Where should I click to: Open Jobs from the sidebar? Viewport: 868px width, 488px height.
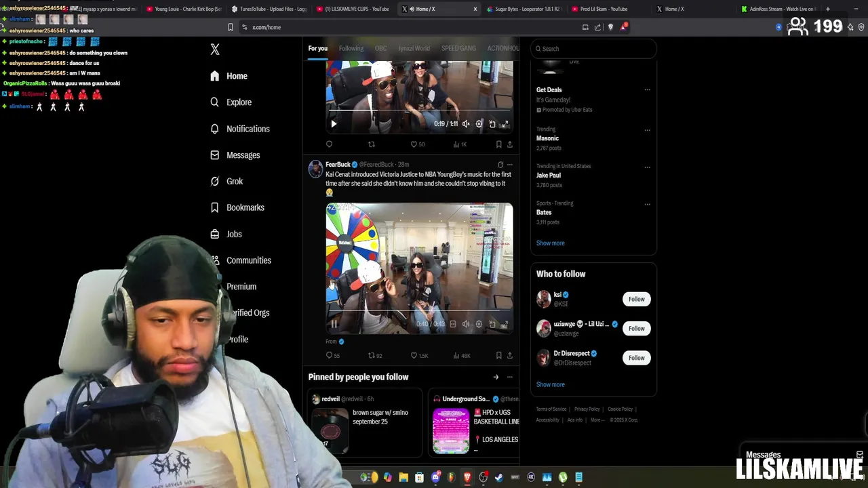point(226,234)
